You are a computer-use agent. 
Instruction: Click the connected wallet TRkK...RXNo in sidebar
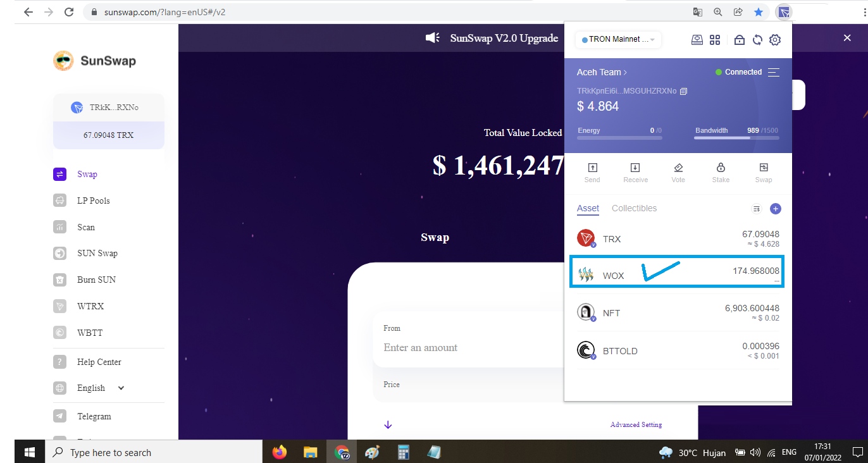coord(109,108)
